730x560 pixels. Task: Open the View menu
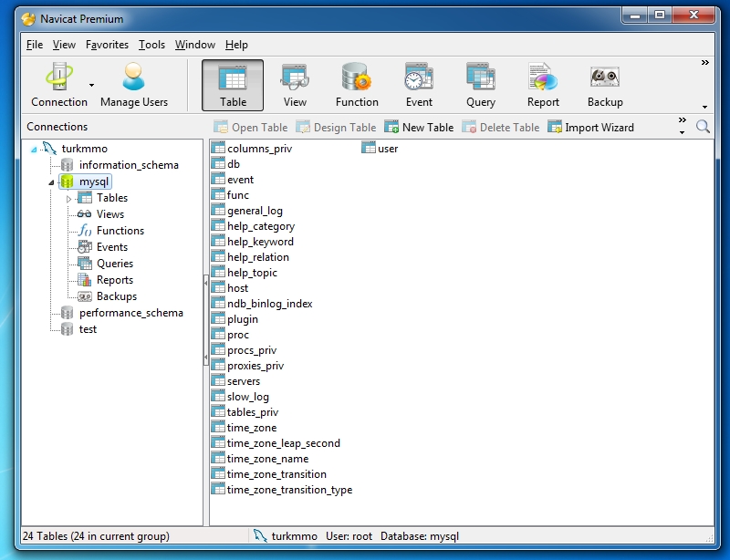pos(64,45)
